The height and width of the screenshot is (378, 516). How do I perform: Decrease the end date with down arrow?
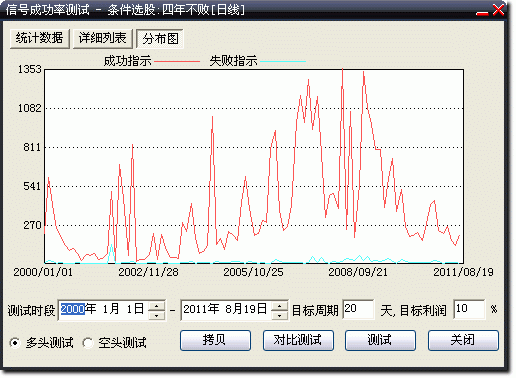[x=279, y=315]
